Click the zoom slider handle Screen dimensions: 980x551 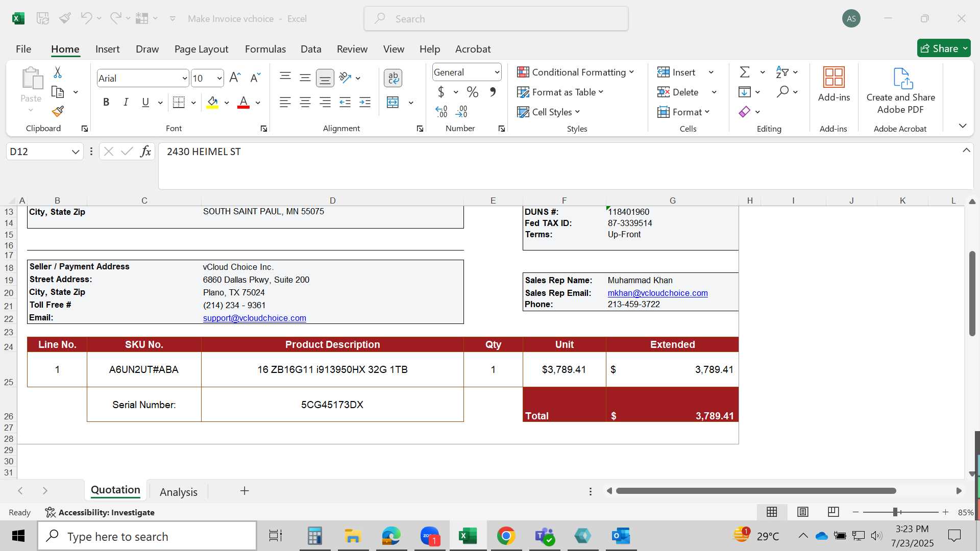click(x=895, y=512)
